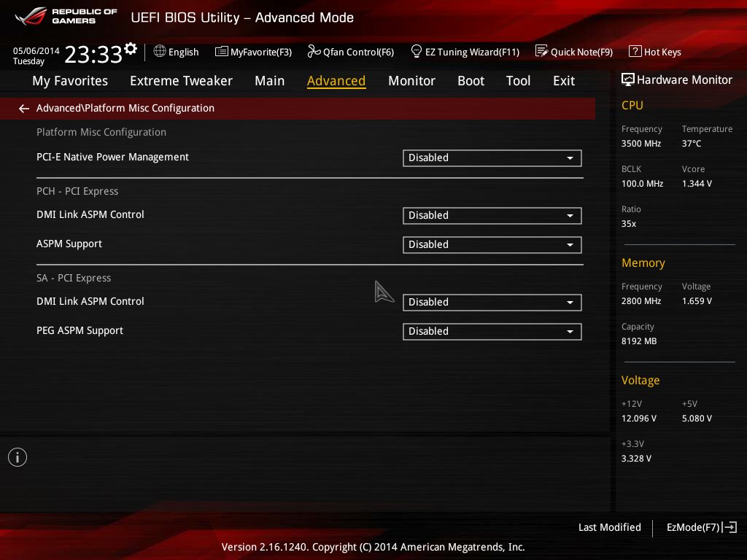
Task: Click +3.3V value 3.328 V
Action: [x=636, y=458]
